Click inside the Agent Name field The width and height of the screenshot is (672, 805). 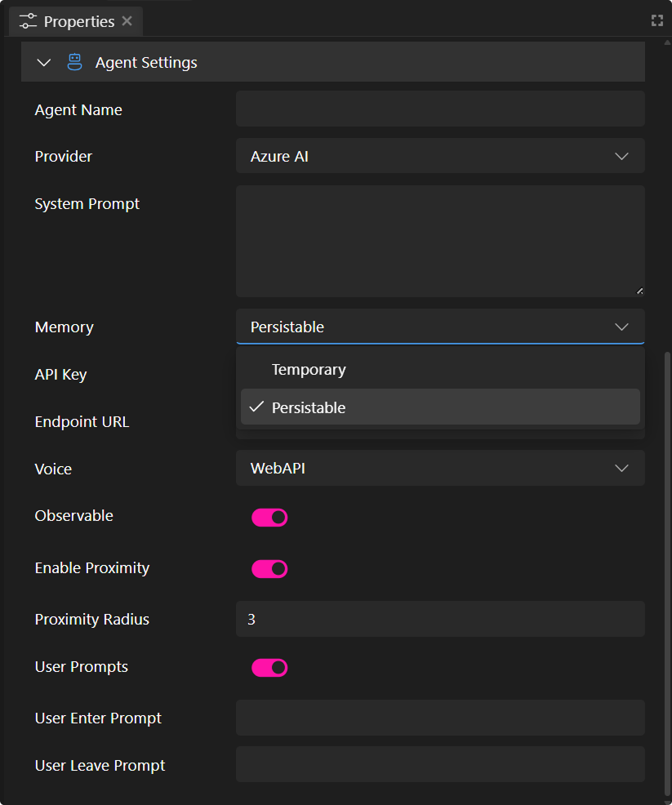440,109
